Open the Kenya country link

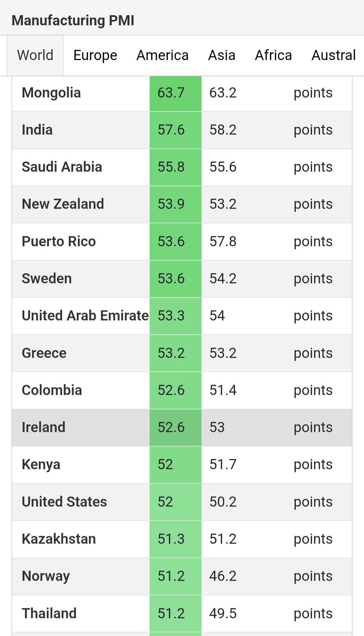pyautogui.click(x=41, y=465)
